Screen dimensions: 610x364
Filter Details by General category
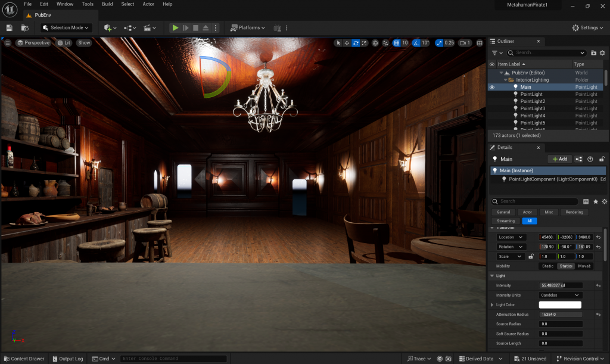click(x=503, y=212)
